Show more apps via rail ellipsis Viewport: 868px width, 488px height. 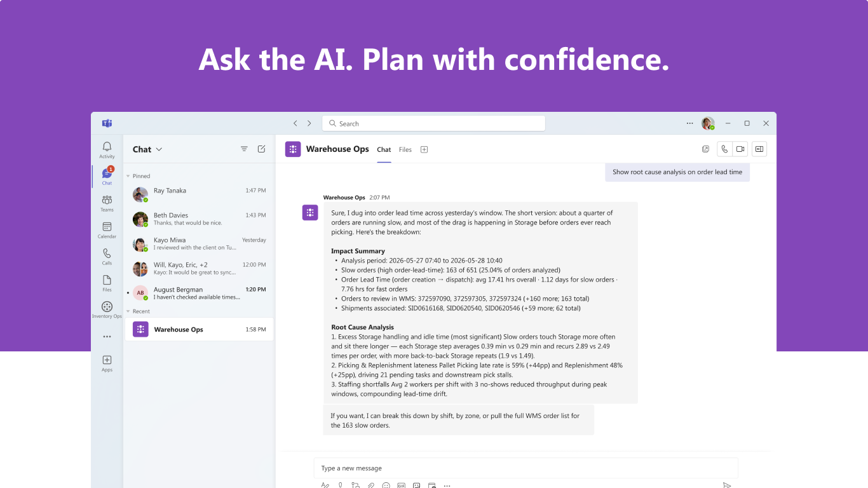coord(107,337)
